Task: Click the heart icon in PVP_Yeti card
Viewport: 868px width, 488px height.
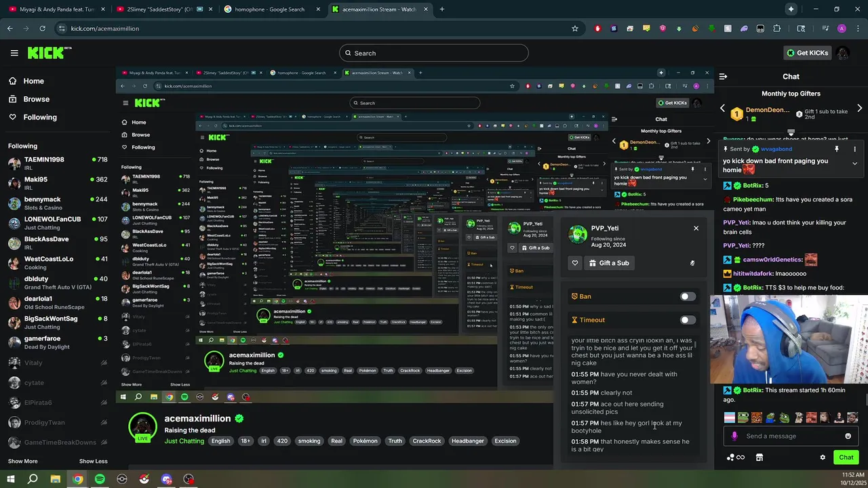Action: (x=575, y=263)
